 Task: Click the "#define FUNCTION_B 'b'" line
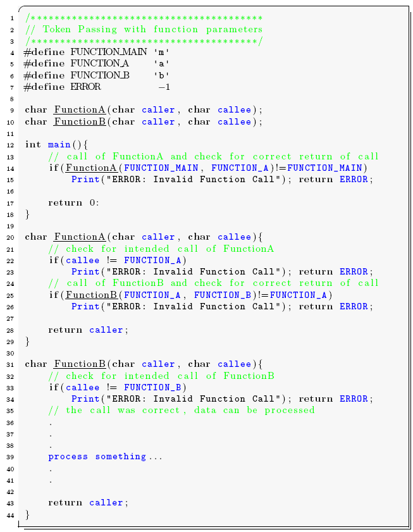pyautogui.click(x=97, y=75)
